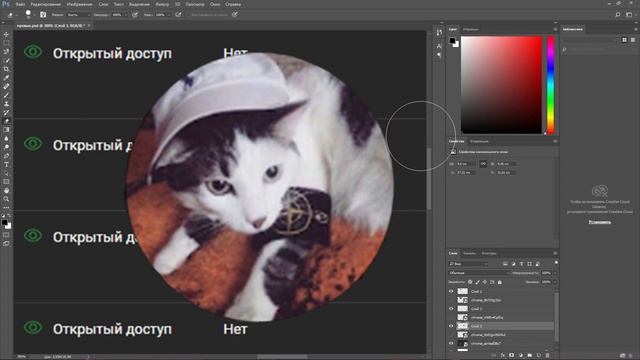
Task: Select the Path Selection tool
Action: pyautogui.click(x=6, y=173)
